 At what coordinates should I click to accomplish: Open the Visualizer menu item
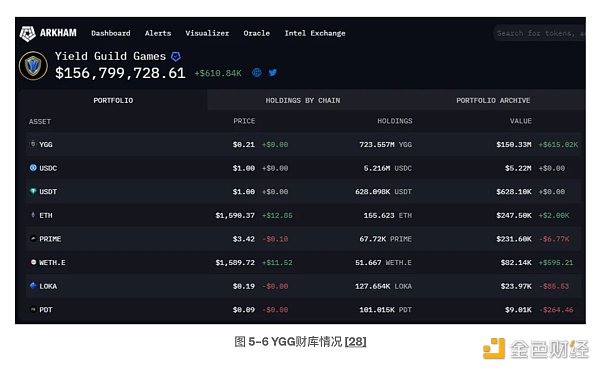click(207, 33)
